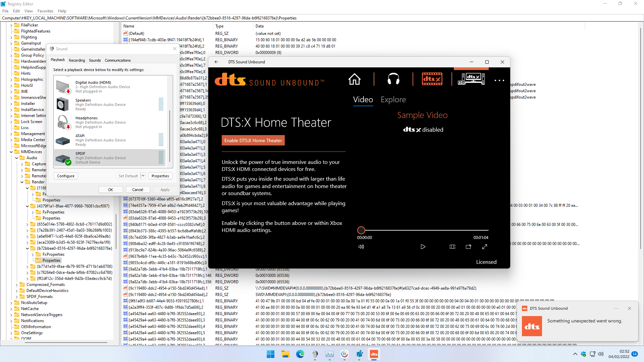The image size is (644, 362).
Task: Open the Windows Start menu
Action: tap(270, 354)
